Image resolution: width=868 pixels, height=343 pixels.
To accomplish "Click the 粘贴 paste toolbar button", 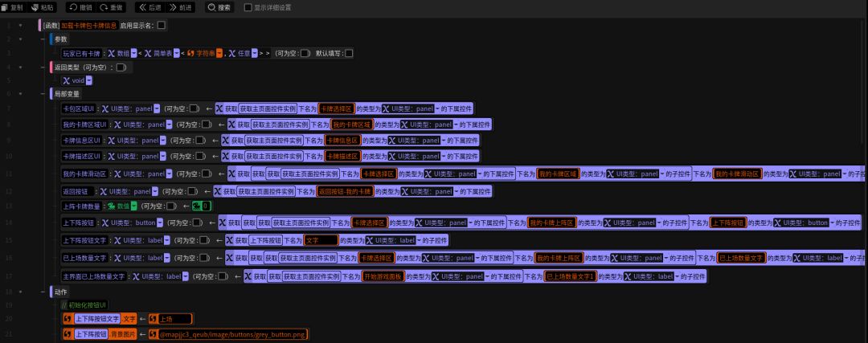I will [43, 8].
